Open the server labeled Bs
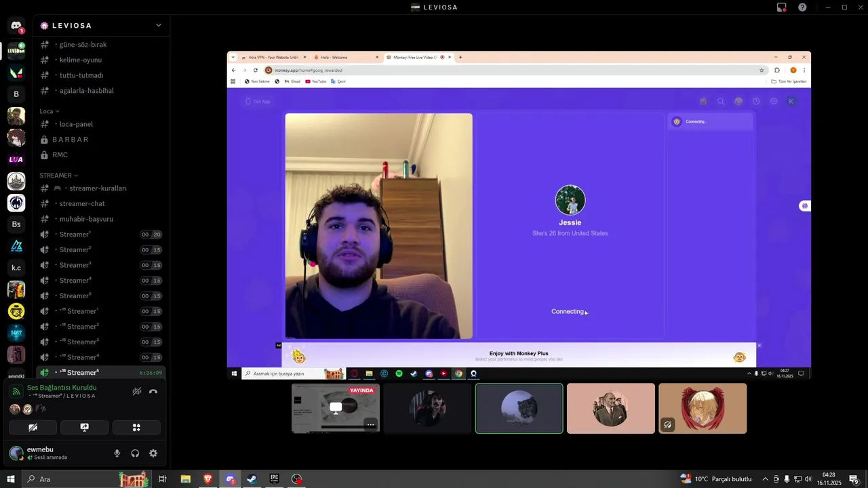Screen dimensions: 868x488 [16, 224]
